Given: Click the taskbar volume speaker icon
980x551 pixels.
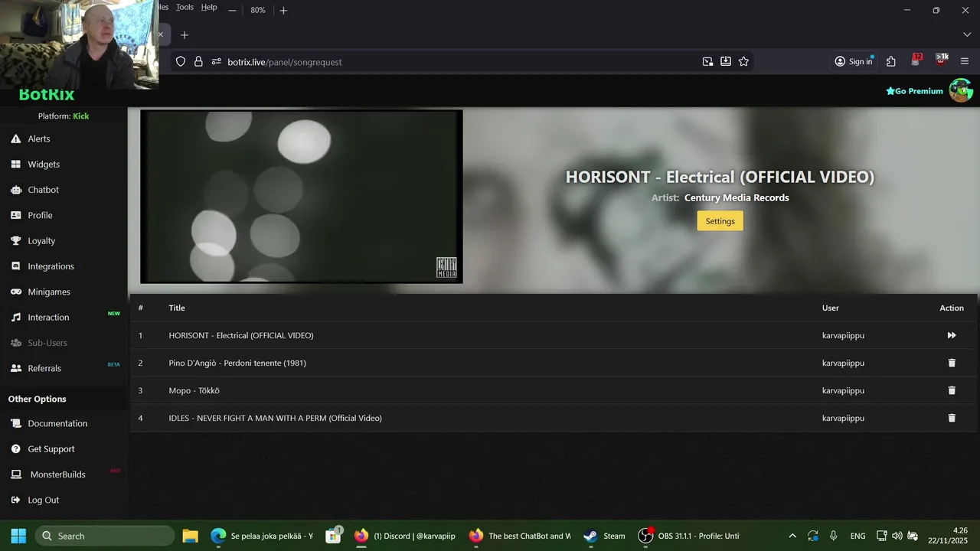Looking at the screenshot, I should point(897,536).
